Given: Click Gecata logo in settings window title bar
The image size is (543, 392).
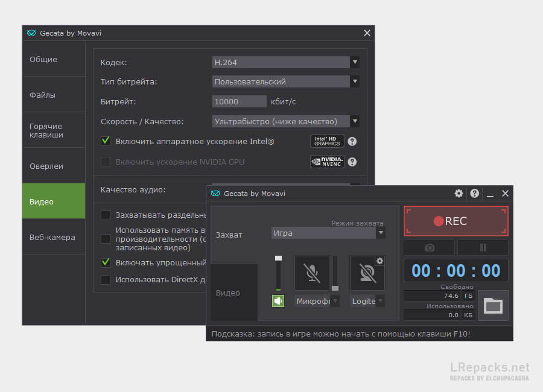Looking at the screenshot, I should point(31,33).
